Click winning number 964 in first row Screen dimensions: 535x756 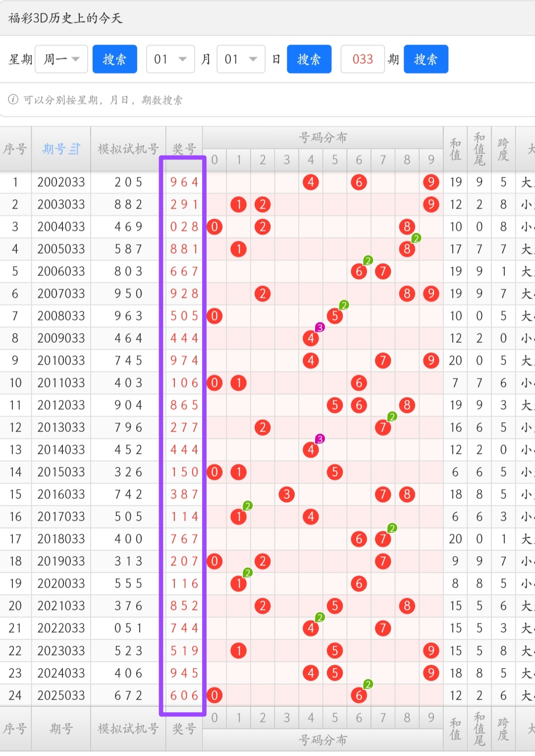click(184, 182)
